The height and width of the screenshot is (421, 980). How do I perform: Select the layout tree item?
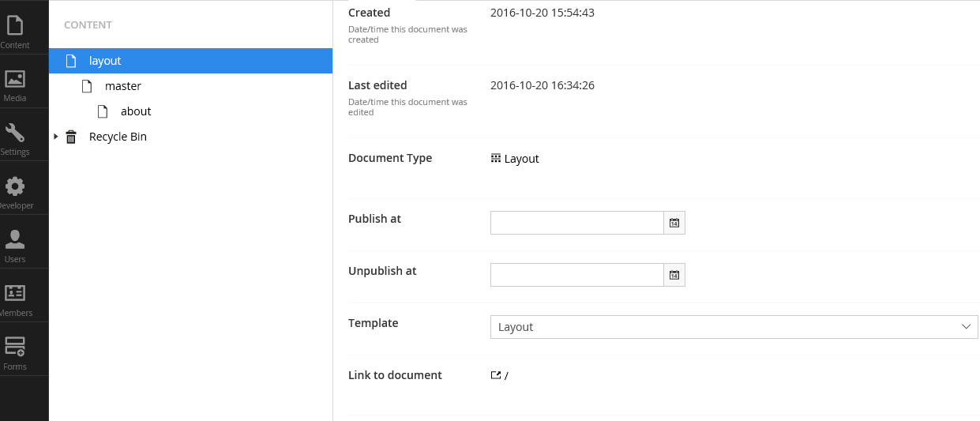(x=190, y=61)
